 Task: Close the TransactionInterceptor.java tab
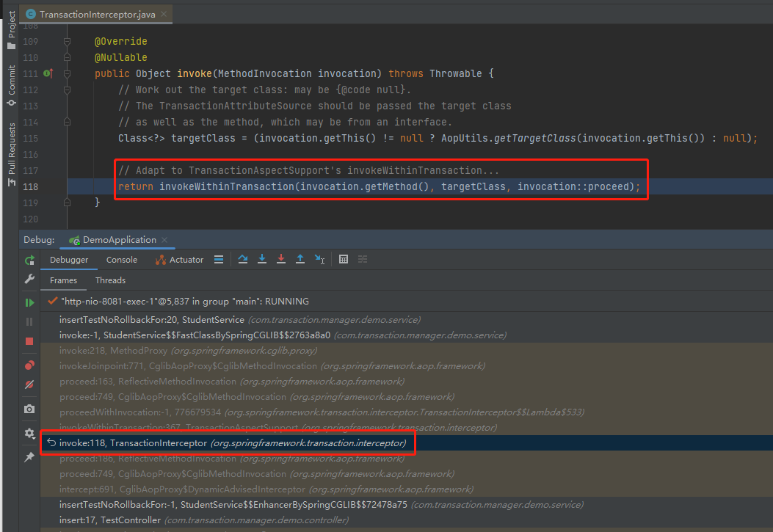click(x=164, y=14)
